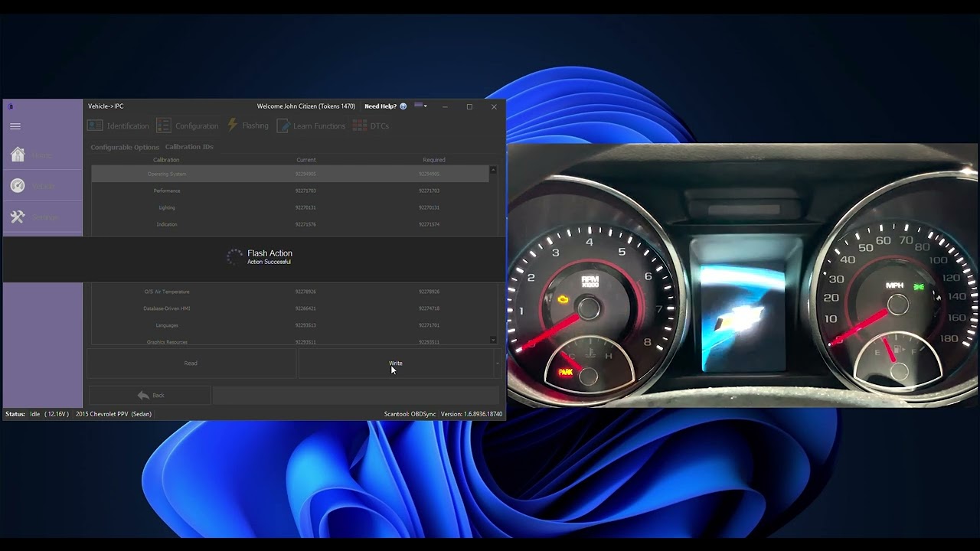Open Settings via the wrench icon
Screen dimensions: 980x551
pyautogui.click(x=18, y=217)
